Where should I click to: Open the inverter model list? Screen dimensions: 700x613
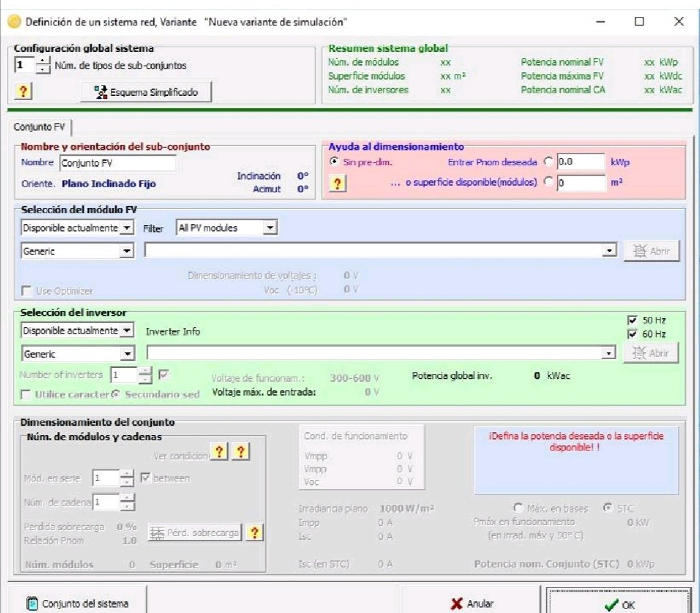click(608, 353)
